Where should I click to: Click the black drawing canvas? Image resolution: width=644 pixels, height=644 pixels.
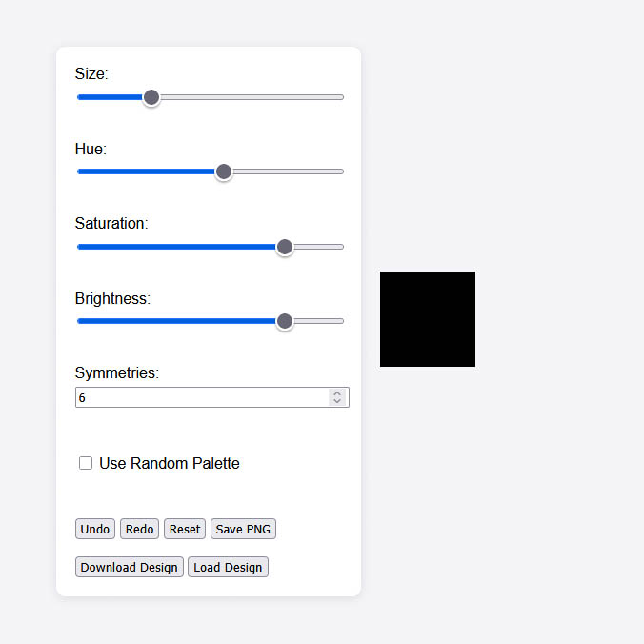click(x=428, y=319)
